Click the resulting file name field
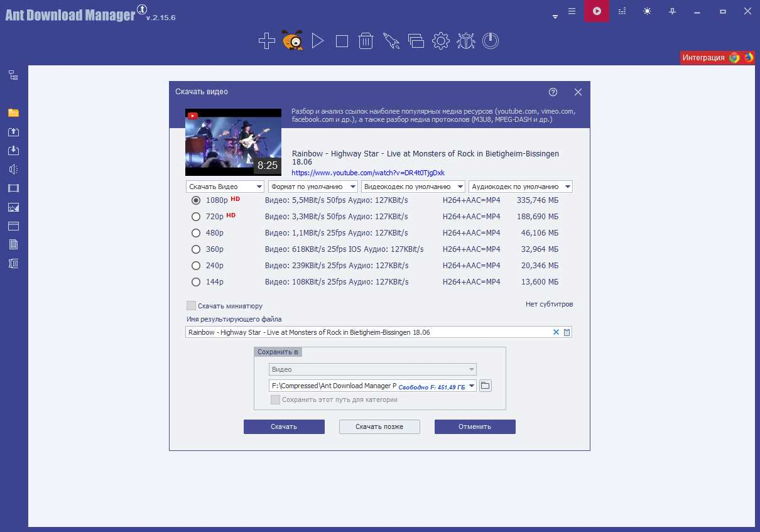Screen dimensions: 760x532 [368, 332]
